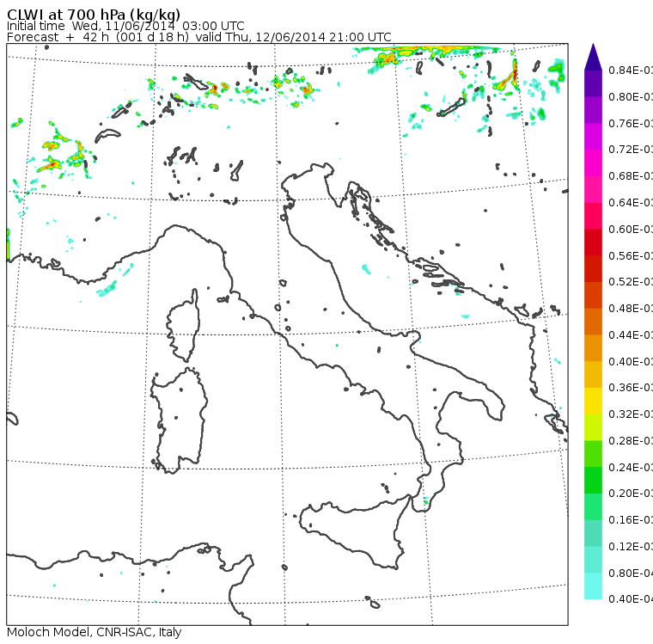Click the Corsica island outline on the map
This screenshot has height=644, width=653.
[183, 325]
